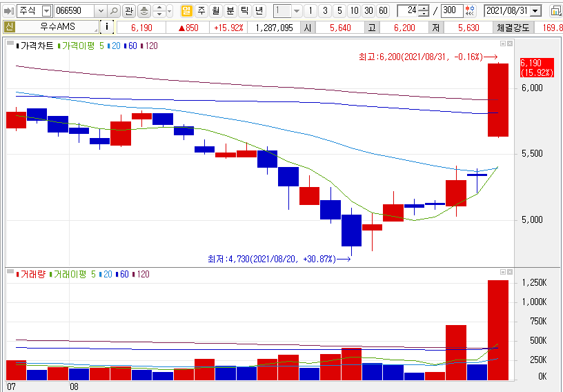
Task: Click the total bars field 300
Action: (452, 11)
